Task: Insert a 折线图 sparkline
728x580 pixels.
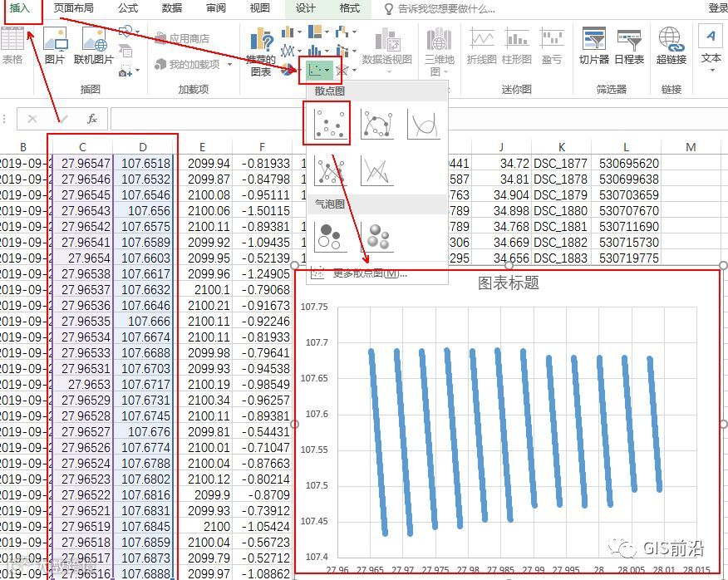Action: click(481, 45)
